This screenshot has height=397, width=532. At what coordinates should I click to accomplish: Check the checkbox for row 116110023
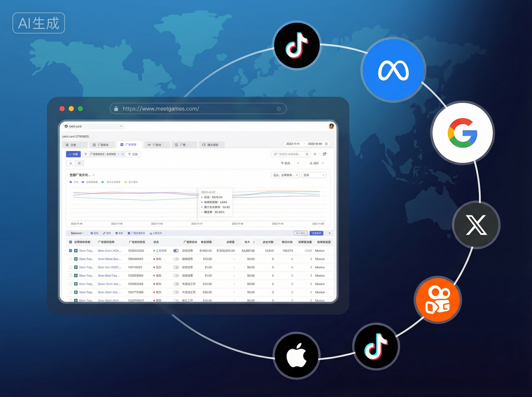71,267
